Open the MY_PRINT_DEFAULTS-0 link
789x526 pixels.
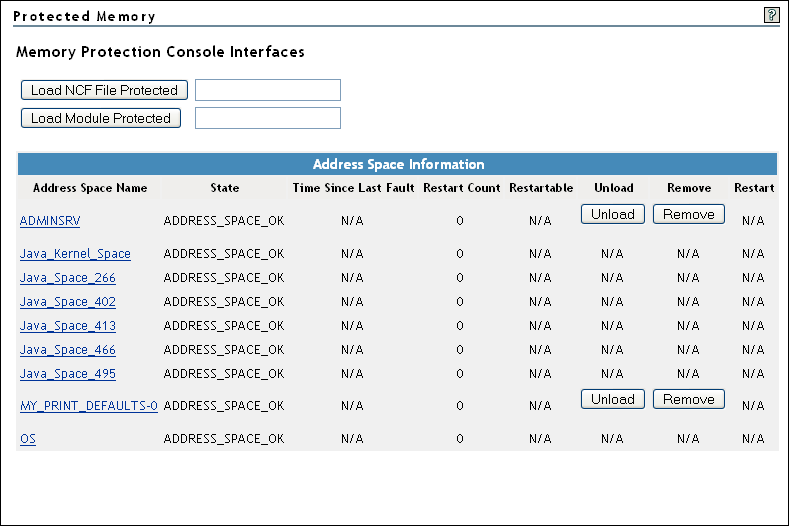(89, 406)
